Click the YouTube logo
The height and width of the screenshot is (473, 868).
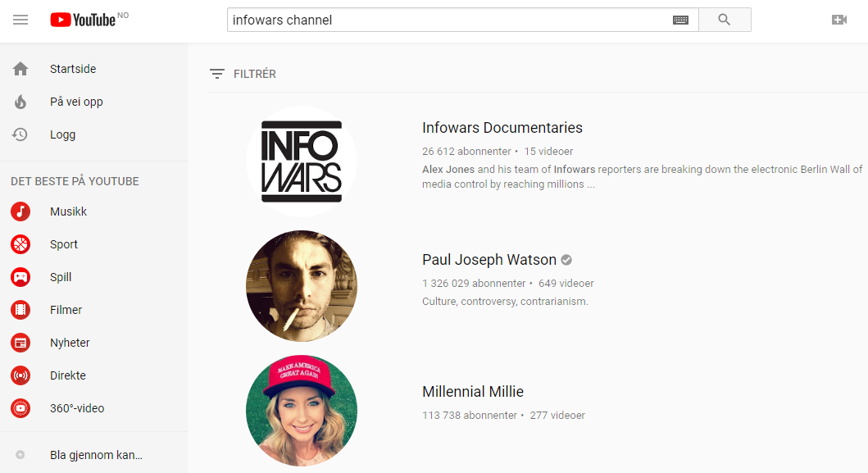tap(83, 20)
